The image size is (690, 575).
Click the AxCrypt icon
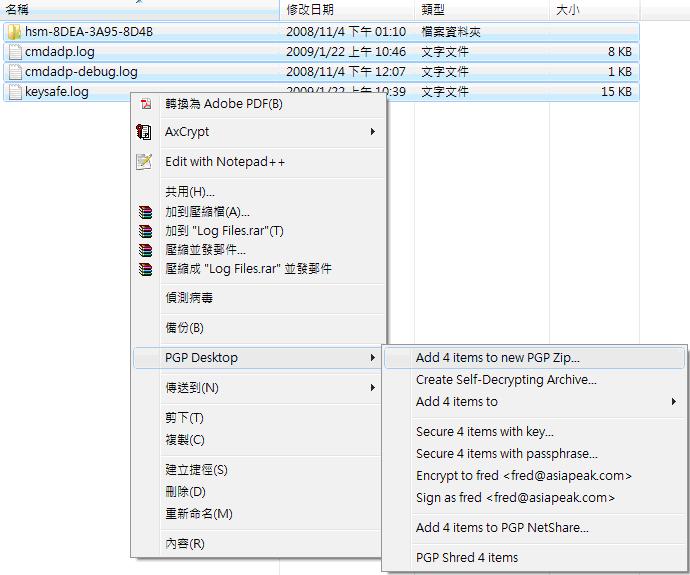(145, 131)
